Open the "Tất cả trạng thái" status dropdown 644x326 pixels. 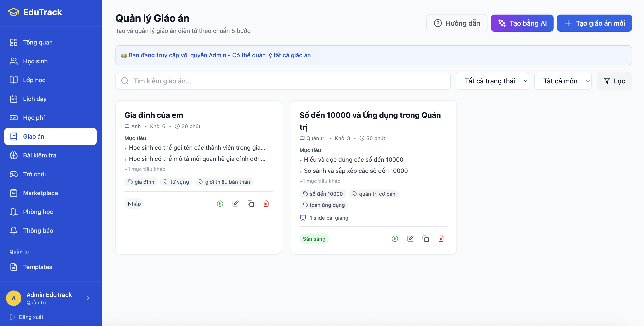(x=492, y=81)
